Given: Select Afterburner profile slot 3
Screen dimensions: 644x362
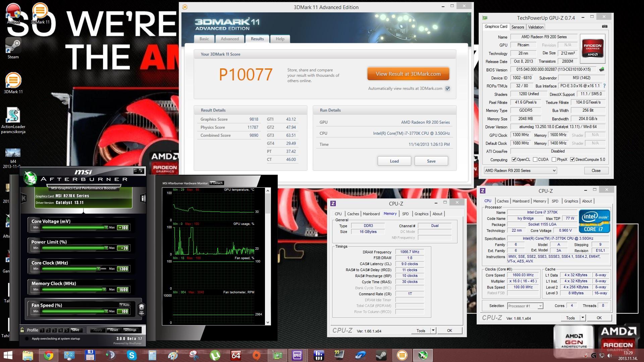Looking at the screenshot, I should [x=55, y=330].
